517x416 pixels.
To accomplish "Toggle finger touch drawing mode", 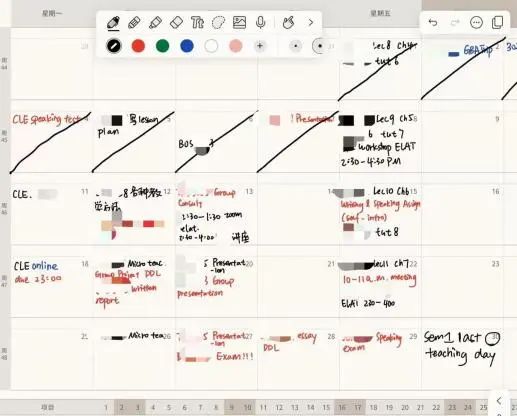I will [x=289, y=23].
